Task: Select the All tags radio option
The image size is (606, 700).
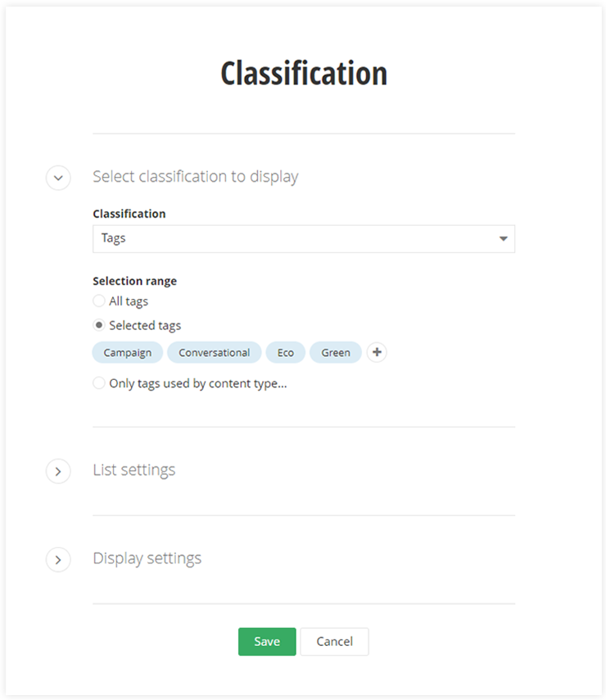Action: [x=99, y=301]
